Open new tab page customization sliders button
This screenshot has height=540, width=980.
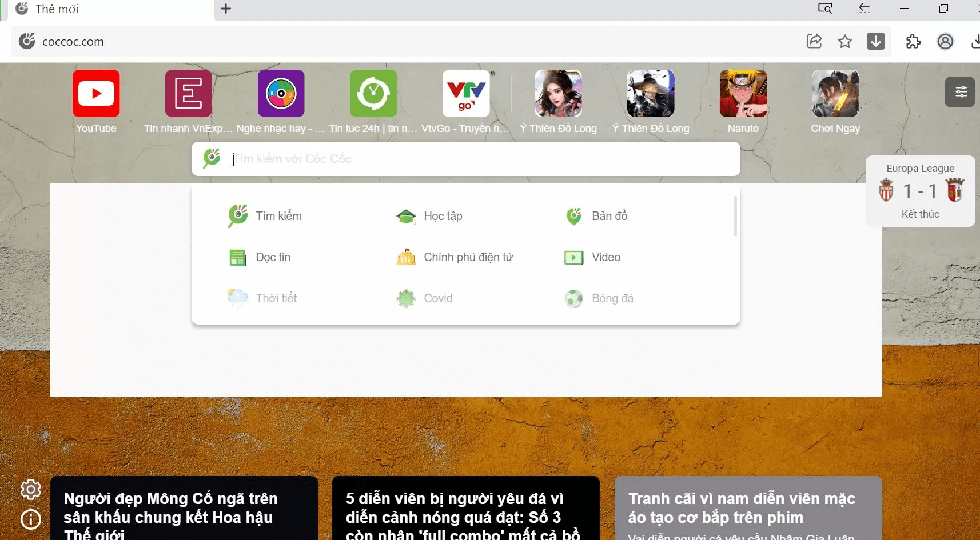coord(960,92)
